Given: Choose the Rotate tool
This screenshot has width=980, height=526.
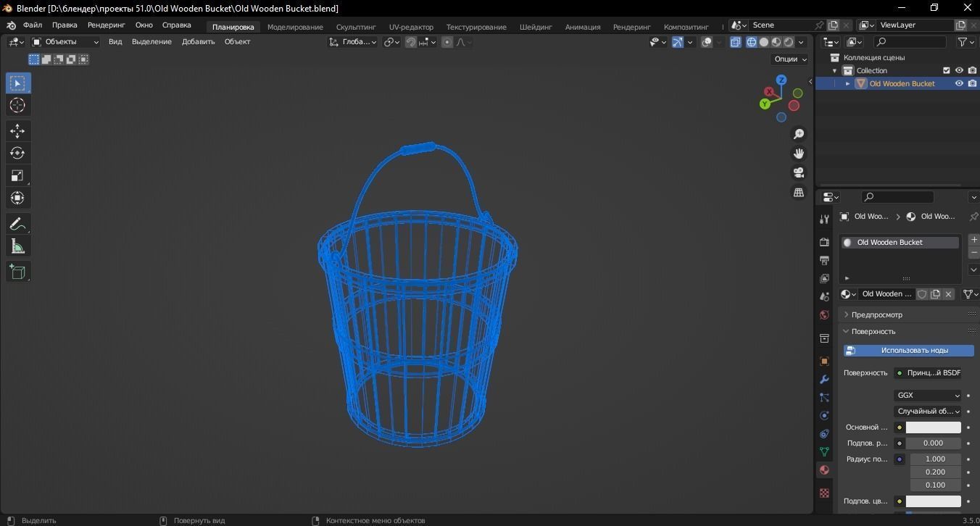Looking at the screenshot, I should pyautogui.click(x=17, y=153).
